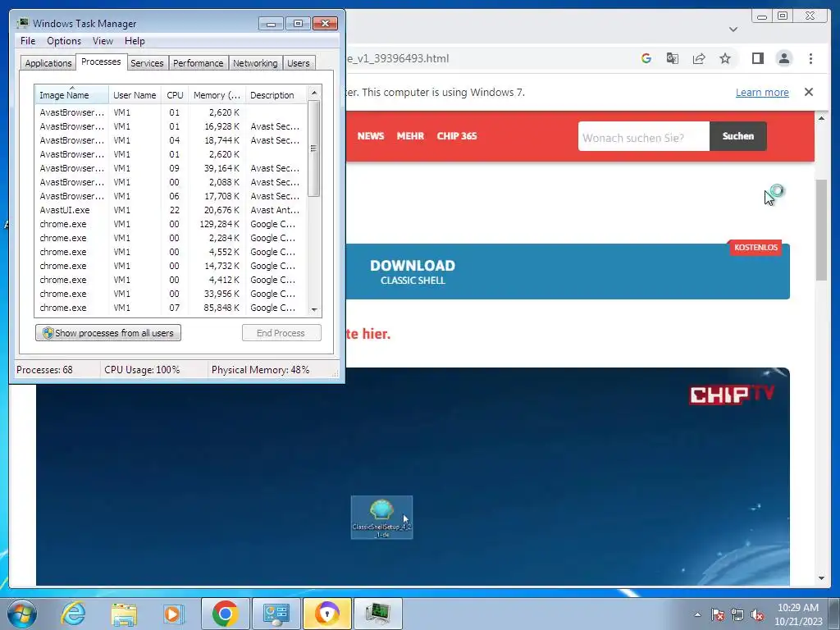
Task: Select chrome.exe row using 129,284 K
Action: [171, 224]
